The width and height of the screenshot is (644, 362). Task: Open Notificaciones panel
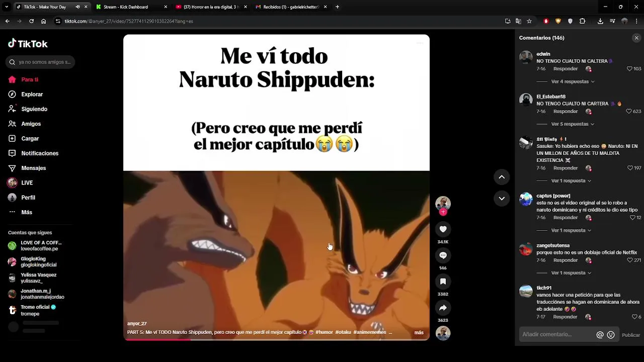pyautogui.click(x=33, y=153)
